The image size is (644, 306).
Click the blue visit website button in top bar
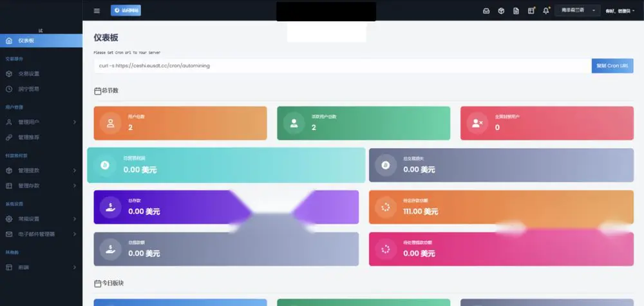[126, 10]
